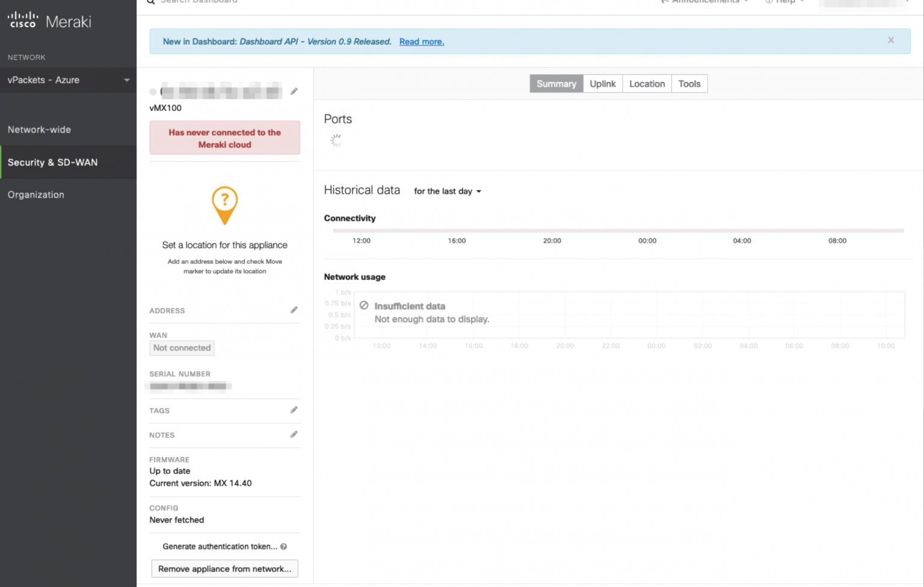This screenshot has height=587, width=924.
Task: Click the help icon beside Generate authentication token
Action: (x=283, y=547)
